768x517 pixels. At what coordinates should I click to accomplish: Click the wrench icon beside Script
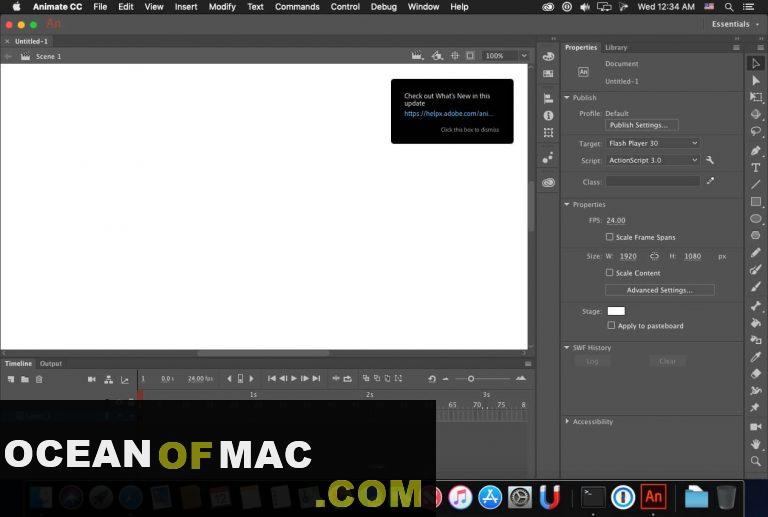(710, 160)
